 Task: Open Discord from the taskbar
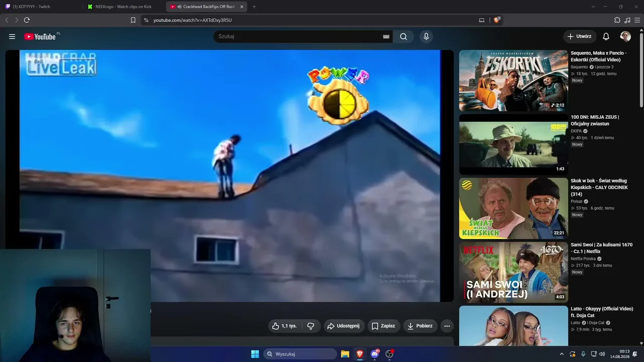point(375,354)
